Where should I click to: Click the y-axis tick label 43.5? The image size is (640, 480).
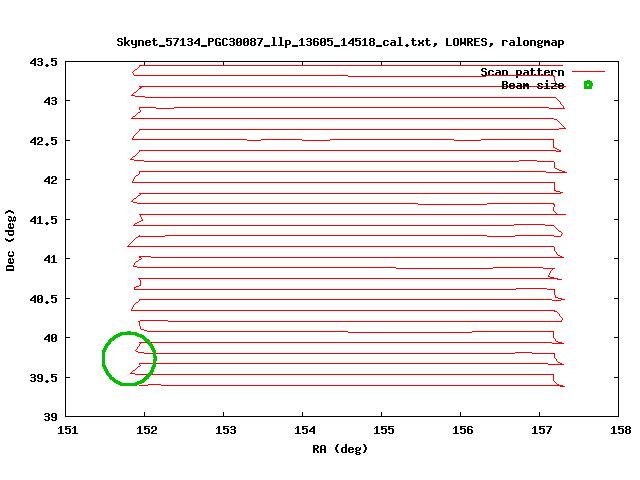click(x=44, y=62)
